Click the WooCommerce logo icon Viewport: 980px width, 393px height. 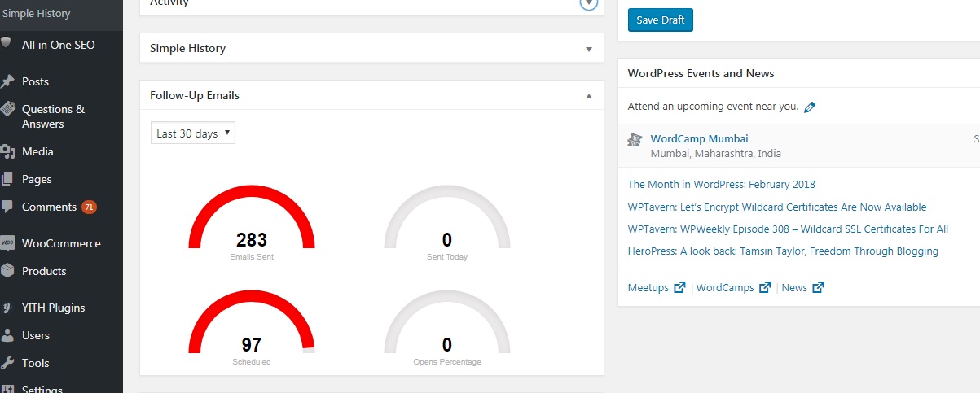(7, 243)
